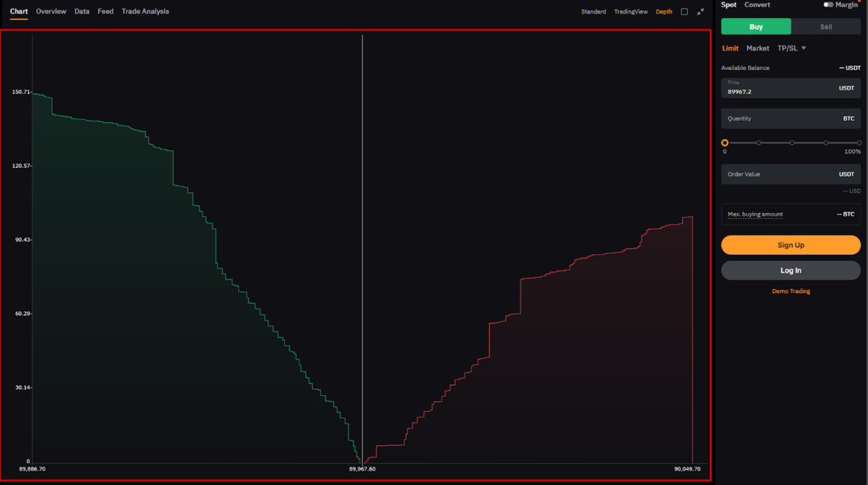Open the Overview tab
The width and height of the screenshot is (868, 485).
(51, 11)
